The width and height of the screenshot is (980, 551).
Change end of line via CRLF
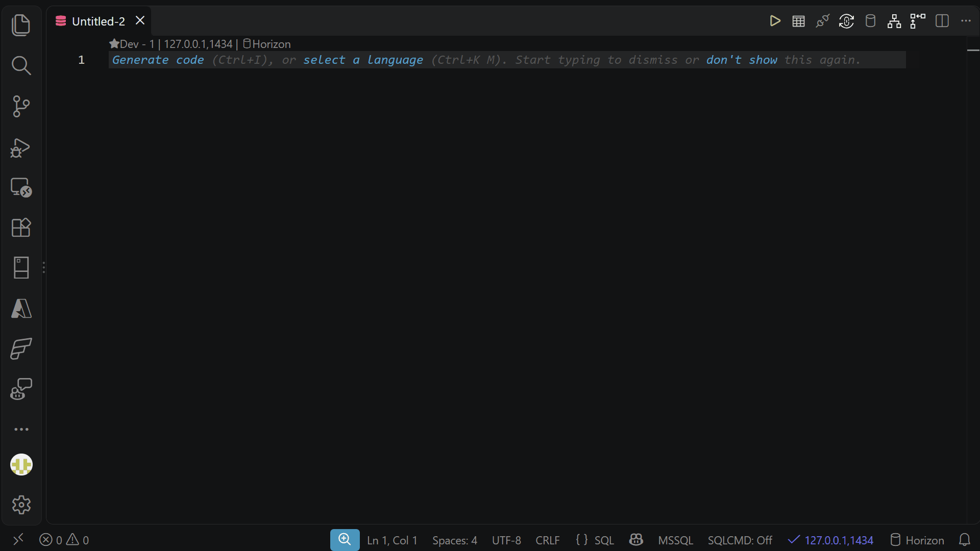[547, 540]
